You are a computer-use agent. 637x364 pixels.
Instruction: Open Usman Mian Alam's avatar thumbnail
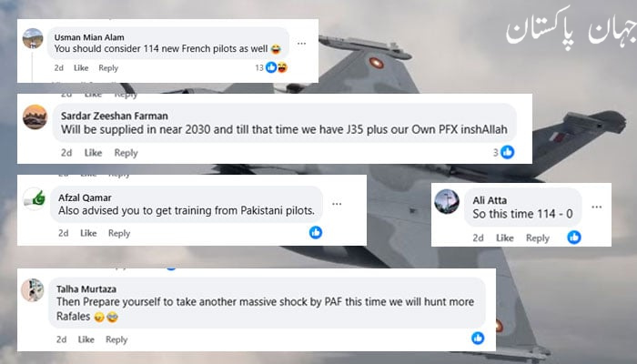coord(33,38)
